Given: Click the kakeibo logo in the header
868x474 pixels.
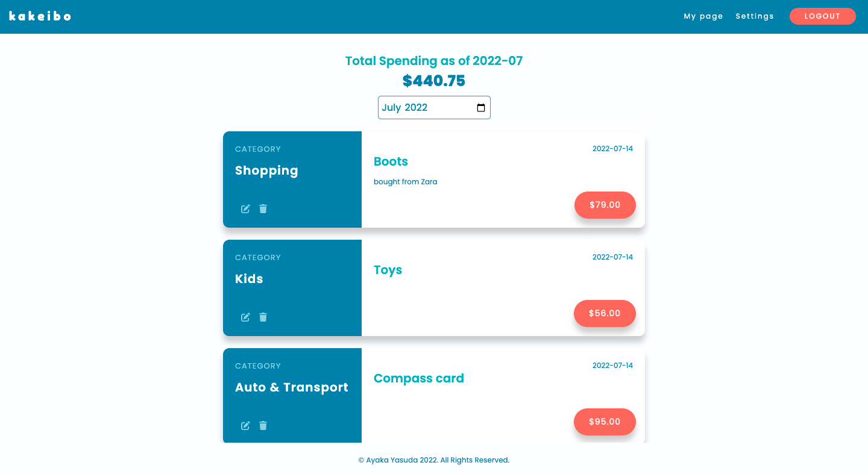Looking at the screenshot, I should [x=39, y=16].
